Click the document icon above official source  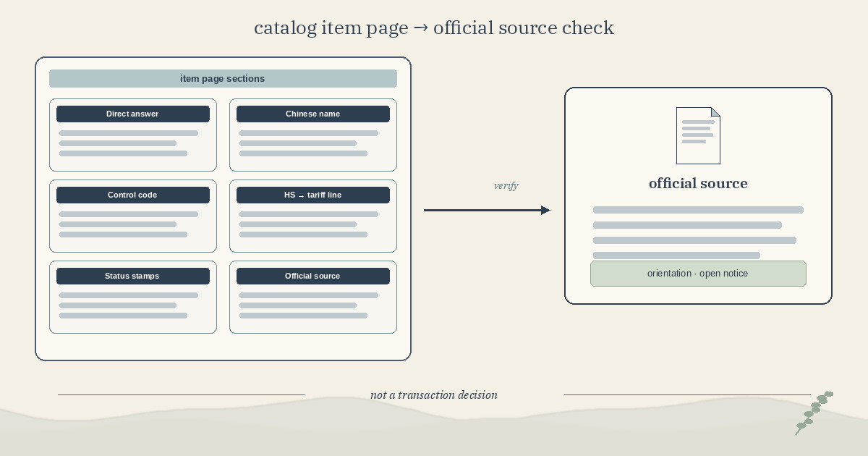tap(698, 135)
